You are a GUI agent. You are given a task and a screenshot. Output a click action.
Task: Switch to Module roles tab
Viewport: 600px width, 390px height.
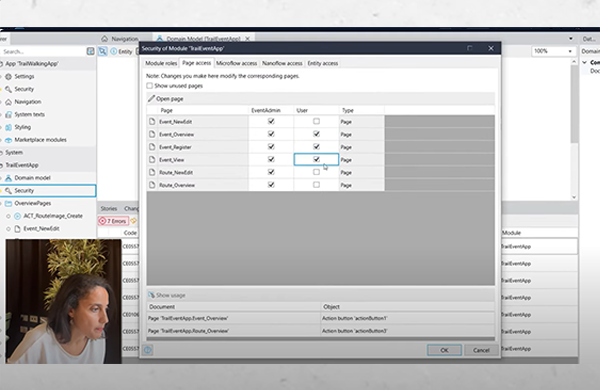(161, 63)
